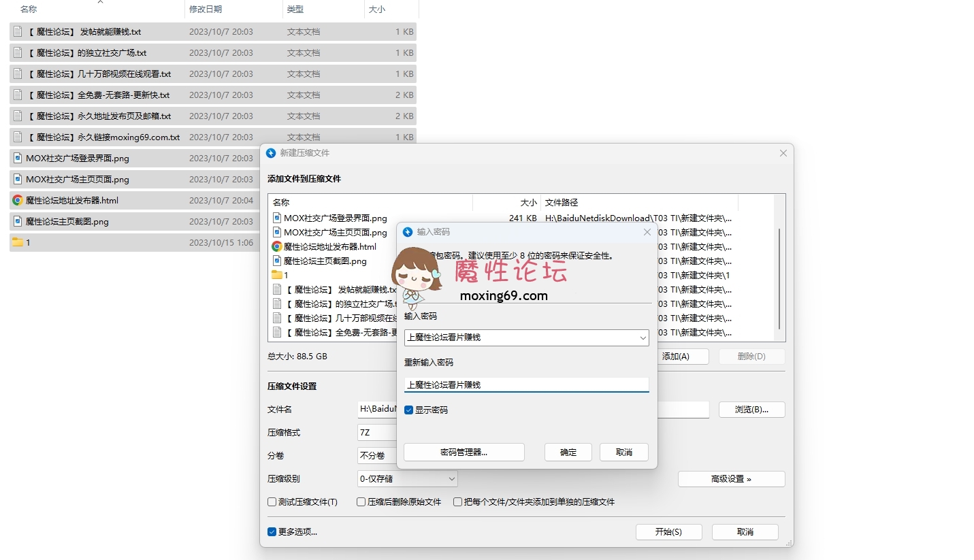This screenshot has height=560, width=974.
Task: Click the PNG icon of MOX社交广场登录界面.png in explorer
Action: (18, 159)
